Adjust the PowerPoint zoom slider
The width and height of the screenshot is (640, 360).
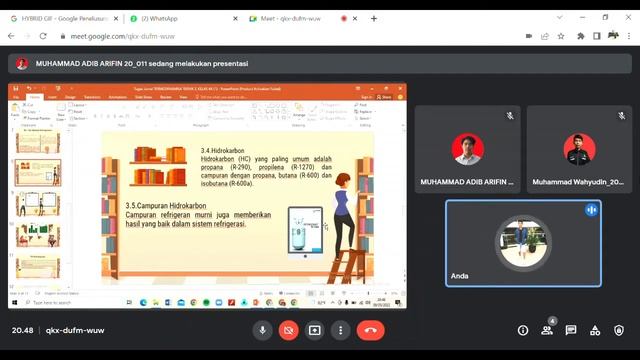(x=368, y=293)
